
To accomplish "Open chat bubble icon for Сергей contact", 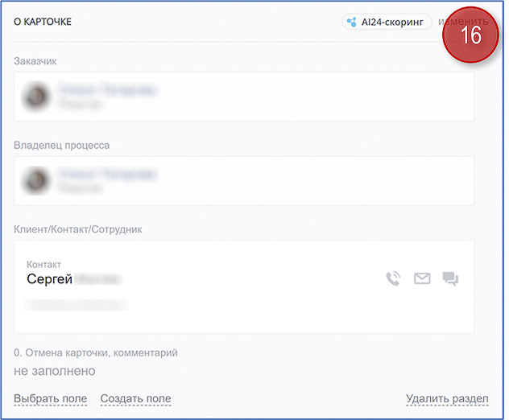I will [450, 278].
